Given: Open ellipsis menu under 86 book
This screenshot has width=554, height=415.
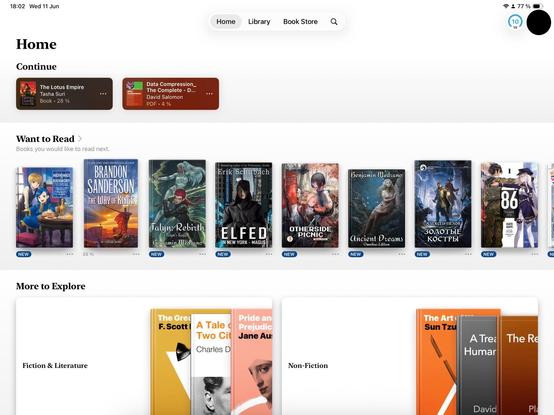Looking at the screenshot, I should pyautogui.click(x=534, y=254).
